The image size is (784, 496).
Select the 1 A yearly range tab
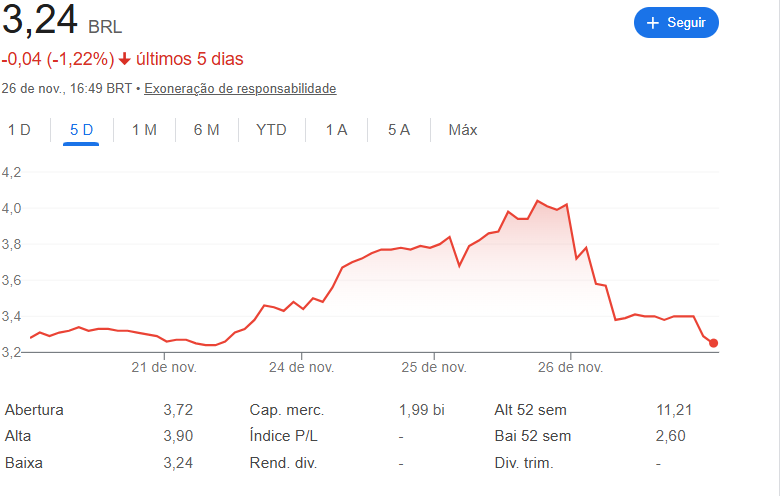pos(336,130)
